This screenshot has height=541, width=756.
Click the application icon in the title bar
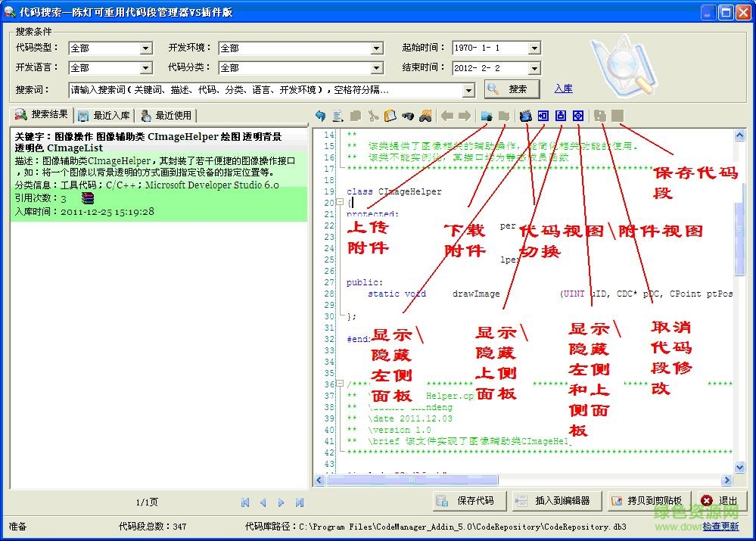click(10, 11)
